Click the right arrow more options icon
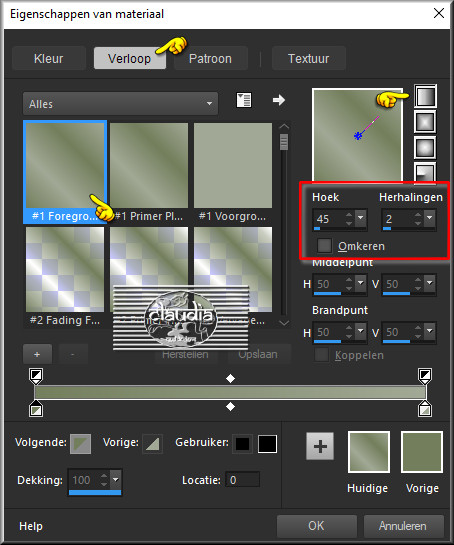The height and width of the screenshot is (545, 454). 279,100
